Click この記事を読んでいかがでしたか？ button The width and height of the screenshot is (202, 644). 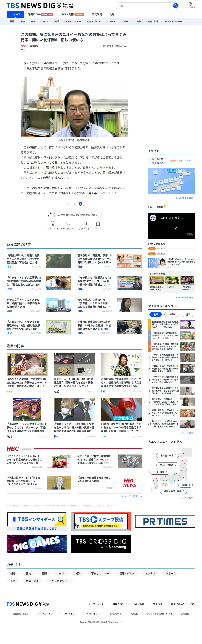(78, 214)
